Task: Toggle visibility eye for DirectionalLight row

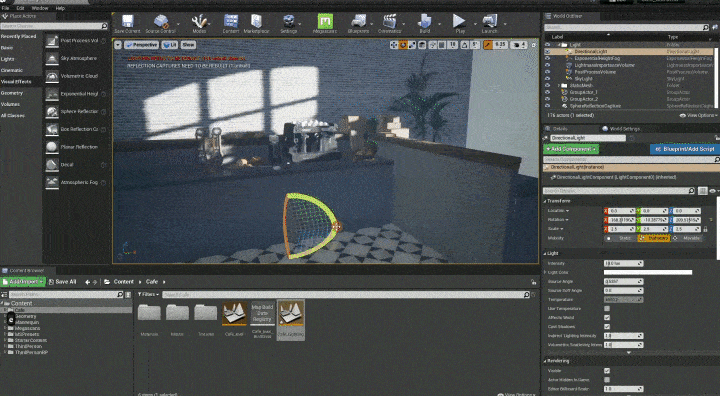Action: pyautogui.click(x=547, y=51)
